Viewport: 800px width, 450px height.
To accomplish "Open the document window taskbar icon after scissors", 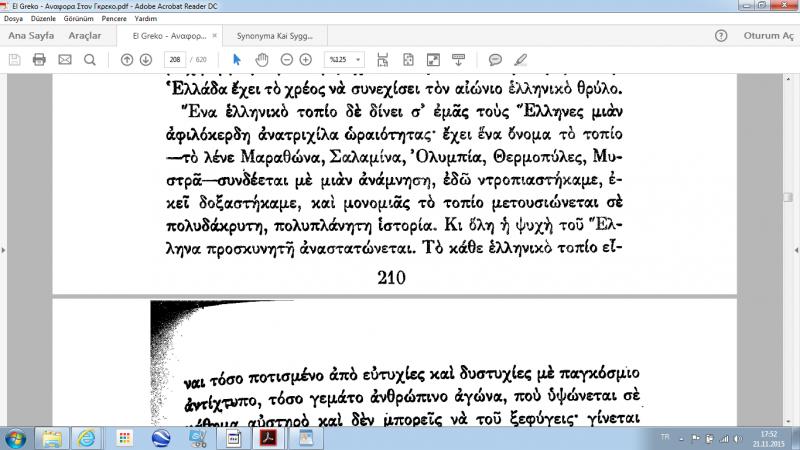I will pos(233,439).
